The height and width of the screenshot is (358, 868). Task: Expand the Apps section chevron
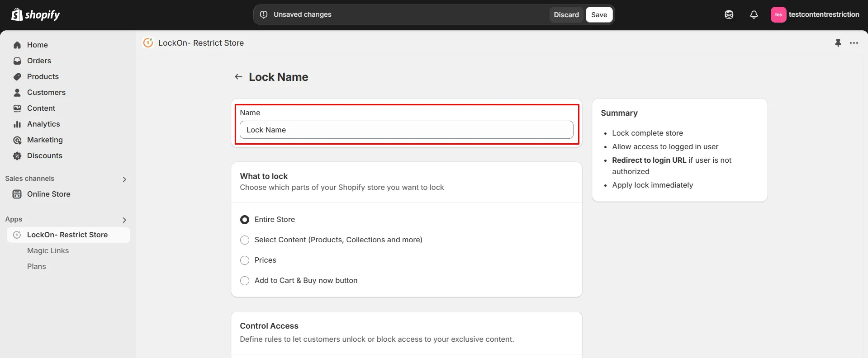click(x=124, y=220)
